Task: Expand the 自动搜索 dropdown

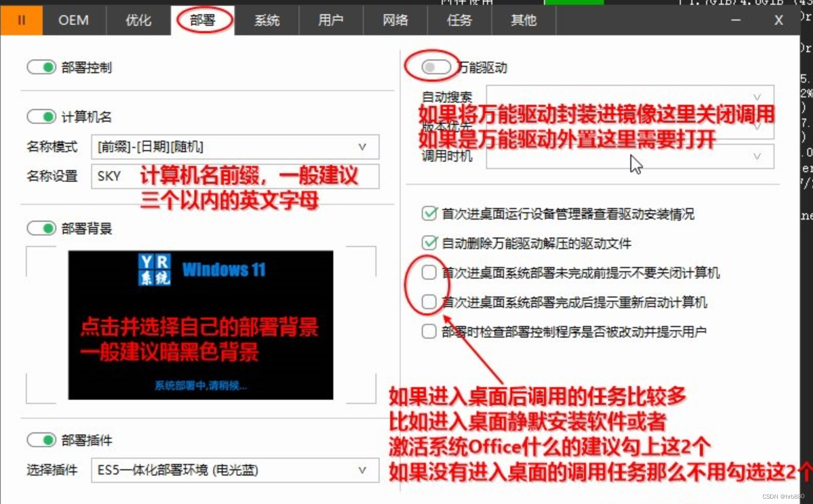Action: click(x=630, y=97)
